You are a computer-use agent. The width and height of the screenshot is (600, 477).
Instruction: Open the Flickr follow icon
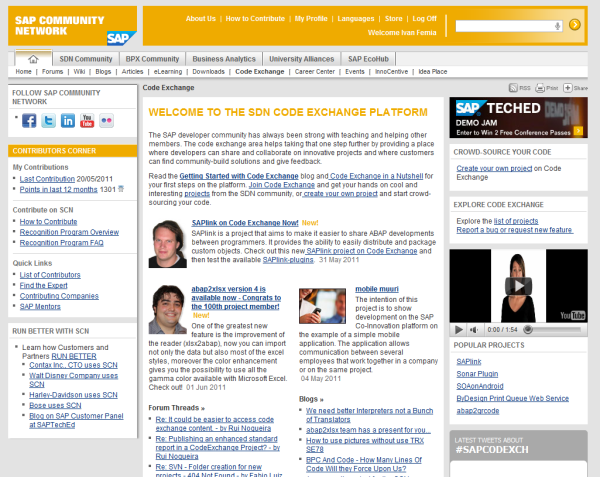pyautogui.click(x=106, y=120)
